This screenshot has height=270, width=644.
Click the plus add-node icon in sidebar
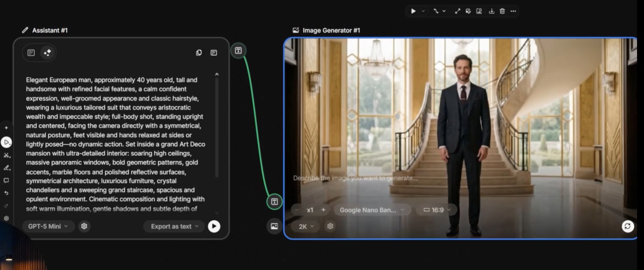coord(6,128)
